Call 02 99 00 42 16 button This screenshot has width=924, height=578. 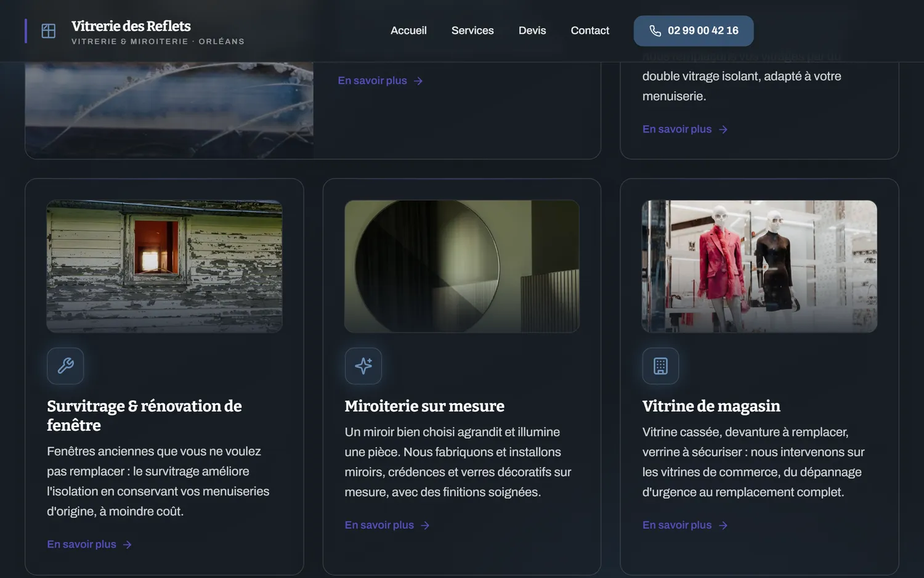pyautogui.click(x=694, y=31)
